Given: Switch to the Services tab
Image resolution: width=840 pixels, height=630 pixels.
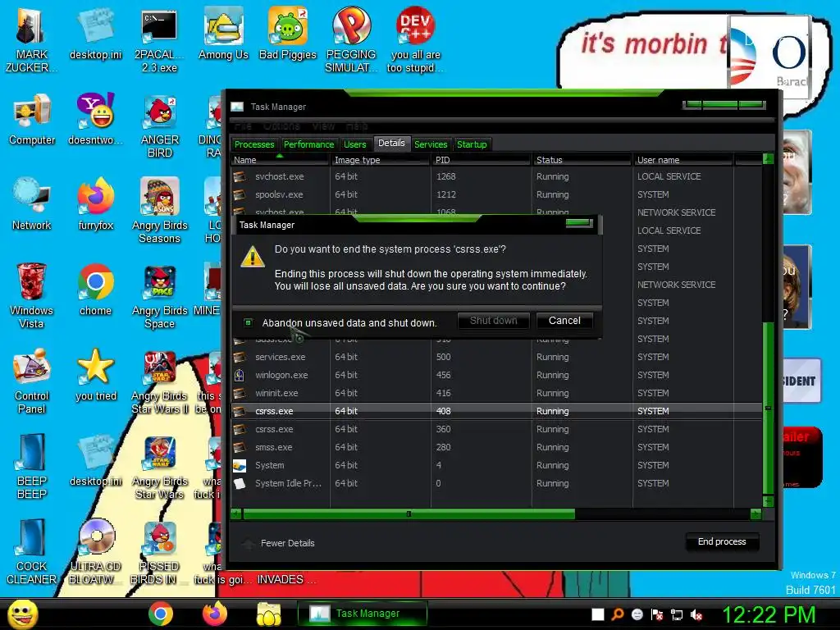Looking at the screenshot, I should click(x=431, y=144).
